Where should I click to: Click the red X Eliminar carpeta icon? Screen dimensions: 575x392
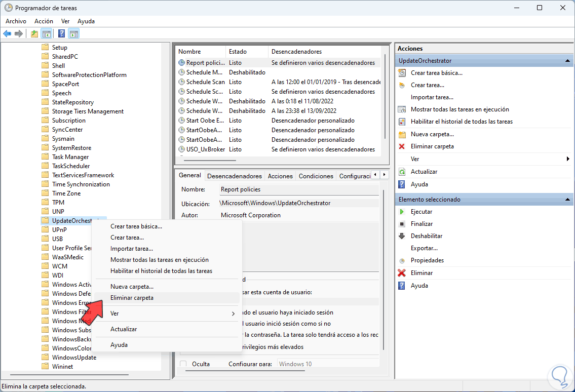tap(402, 146)
